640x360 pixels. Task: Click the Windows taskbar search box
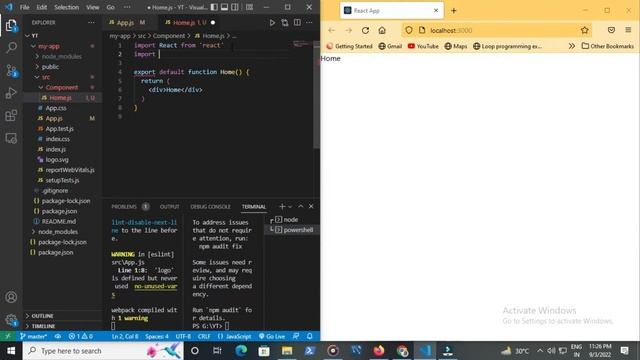click(x=103, y=351)
